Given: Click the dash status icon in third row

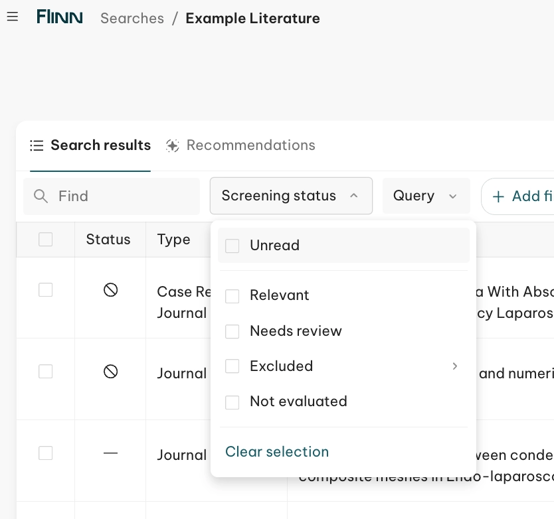Looking at the screenshot, I should 111,453.
